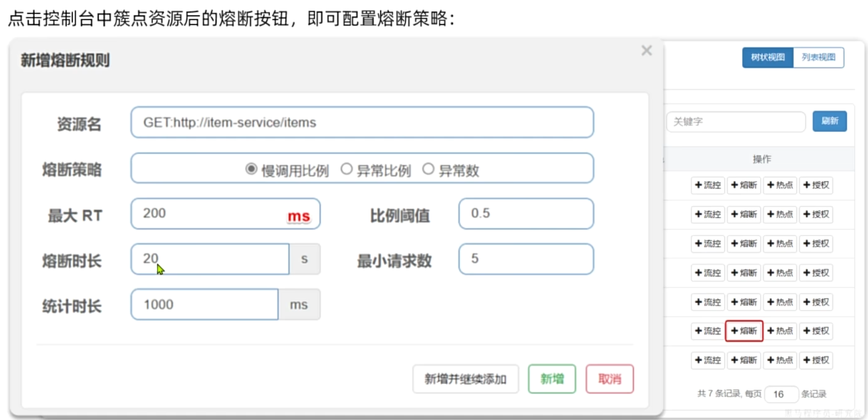Click the 比例阈值 input showing 0.5

point(526,214)
